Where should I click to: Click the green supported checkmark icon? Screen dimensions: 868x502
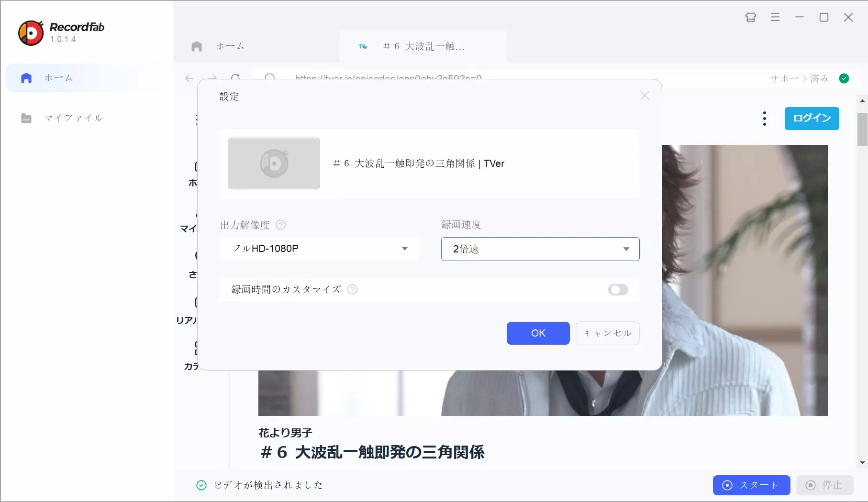pyautogui.click(x=844, y=78)
